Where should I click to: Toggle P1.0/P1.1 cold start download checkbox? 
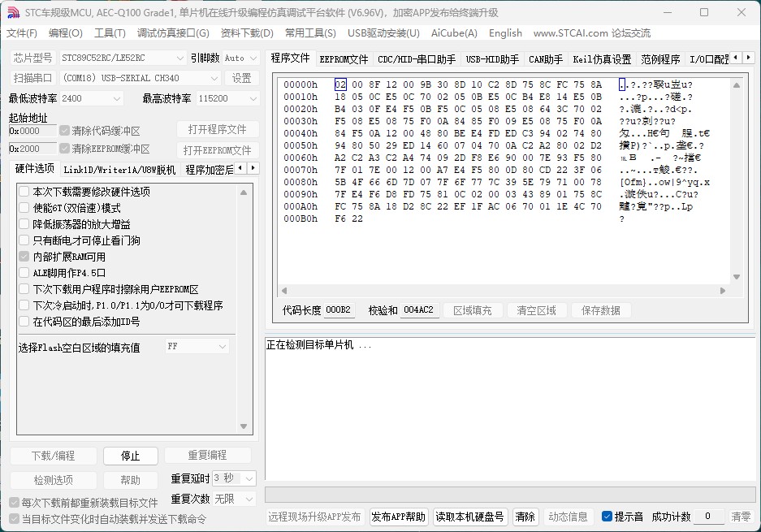pyautogui.click(x=24, y=305)
